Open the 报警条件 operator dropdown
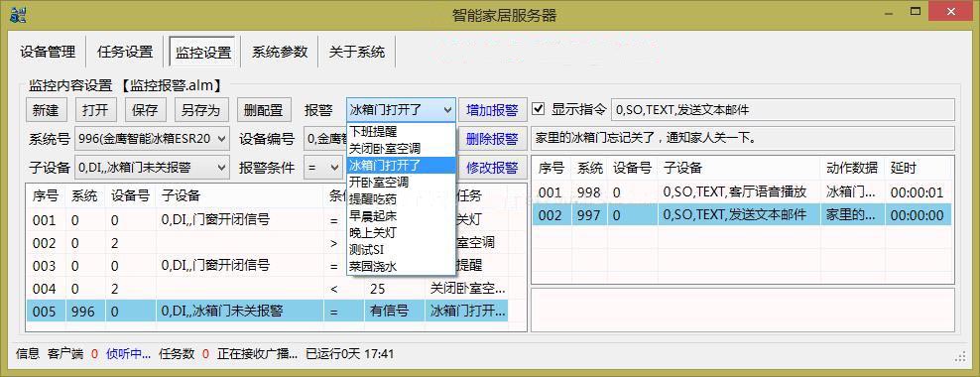980x377 pixels. (322, 168)
